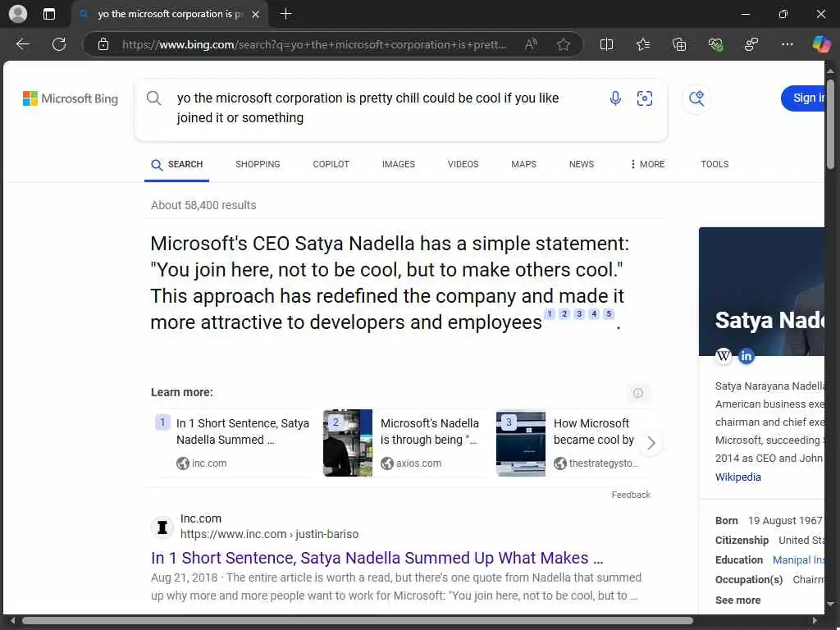
Task: Expand the MORE menu
Action: click(647, 164)
